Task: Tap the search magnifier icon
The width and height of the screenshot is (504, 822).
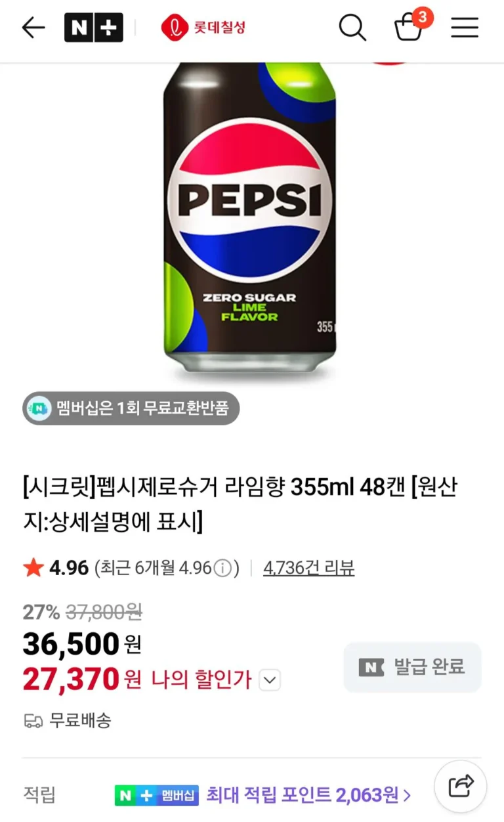Action: point(352,28)
